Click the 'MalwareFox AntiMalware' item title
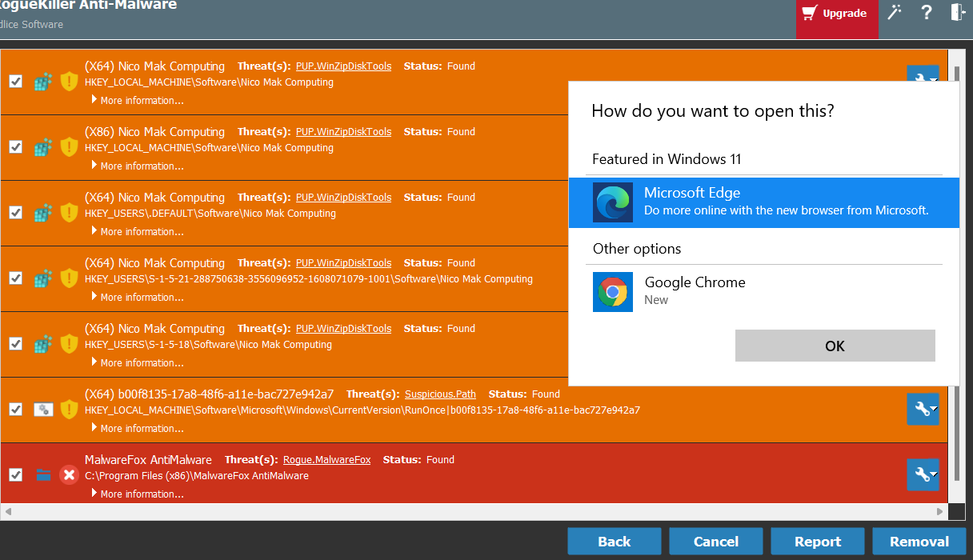The image size is (973, 560). [148, 460]
